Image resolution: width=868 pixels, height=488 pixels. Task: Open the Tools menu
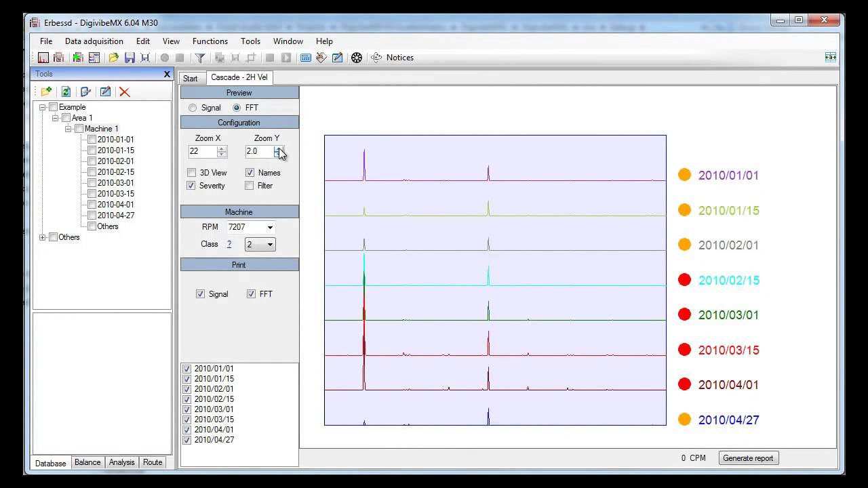[x=250, y=41]
